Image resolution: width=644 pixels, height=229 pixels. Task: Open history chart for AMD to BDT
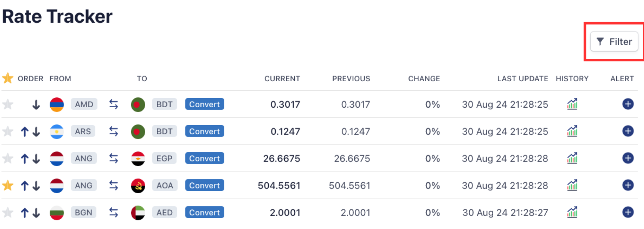click(572, 104)
